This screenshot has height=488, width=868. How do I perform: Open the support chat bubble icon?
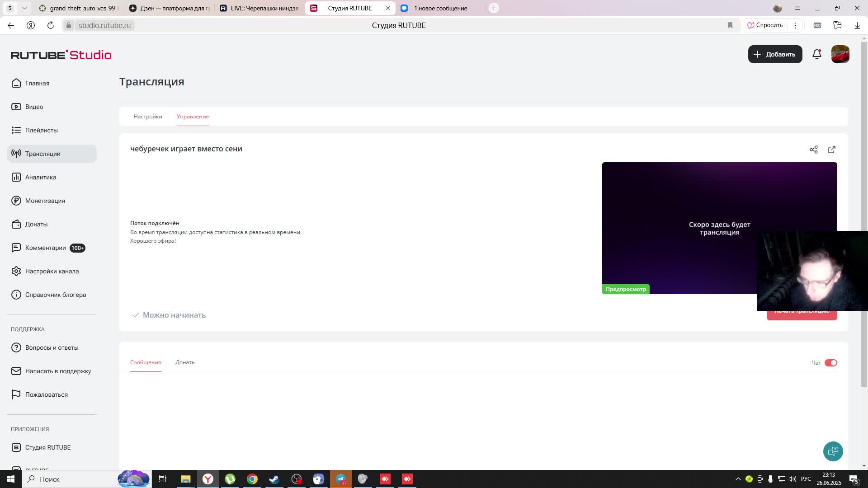click(833, 451)
